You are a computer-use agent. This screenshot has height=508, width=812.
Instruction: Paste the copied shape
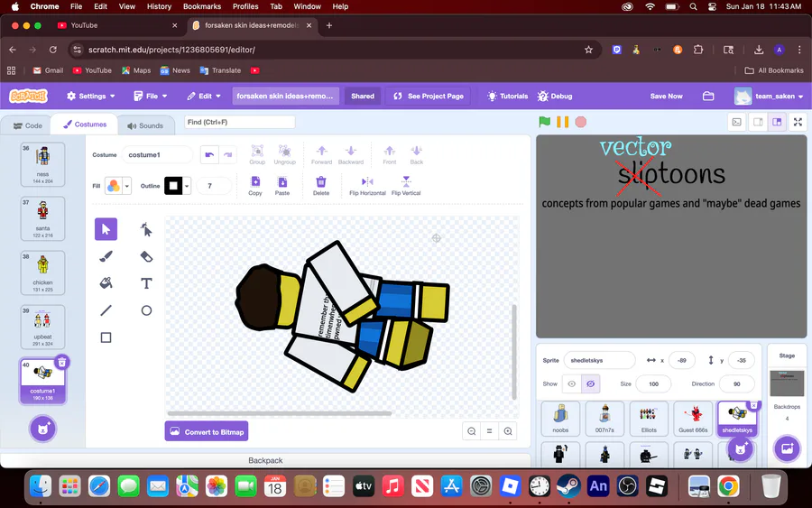[x=282, y=186]
